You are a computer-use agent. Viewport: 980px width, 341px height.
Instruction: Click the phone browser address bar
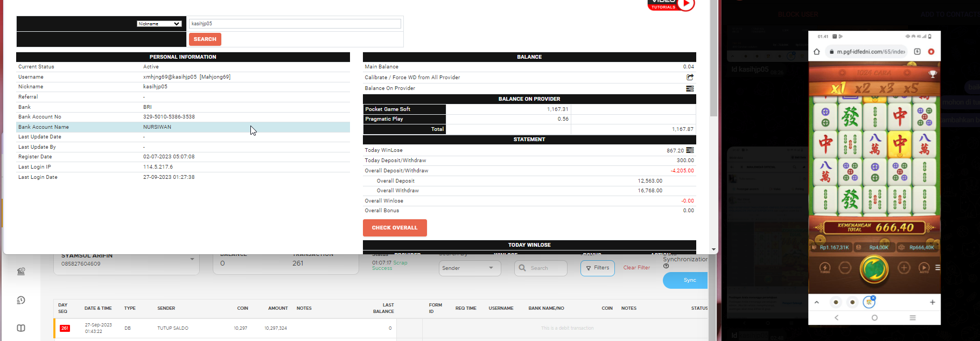click(x=865, y=52)
